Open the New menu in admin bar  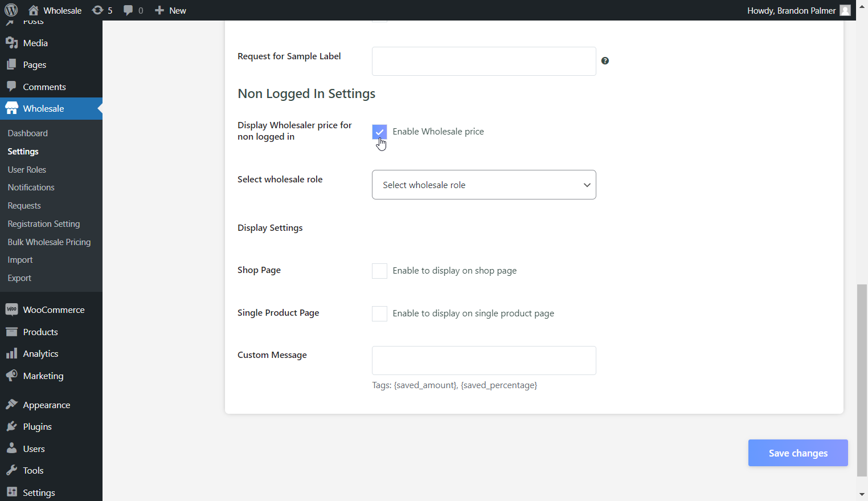(x=170, y=10)
